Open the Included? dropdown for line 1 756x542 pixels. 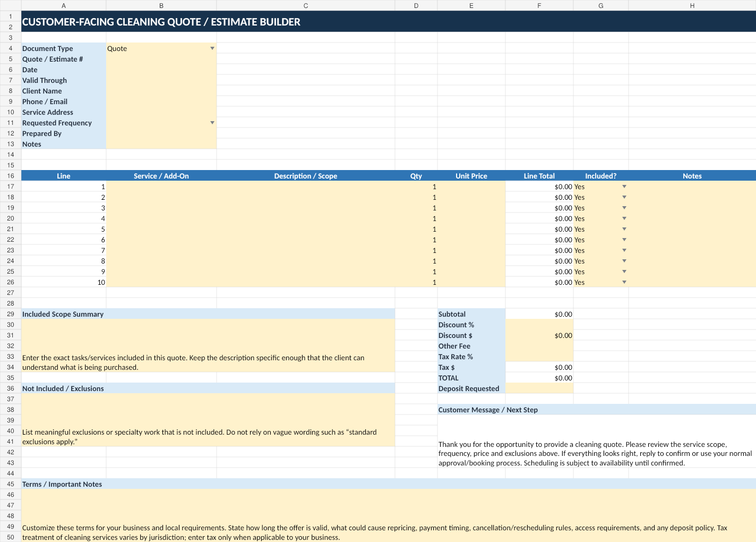(x=624, y=187)
